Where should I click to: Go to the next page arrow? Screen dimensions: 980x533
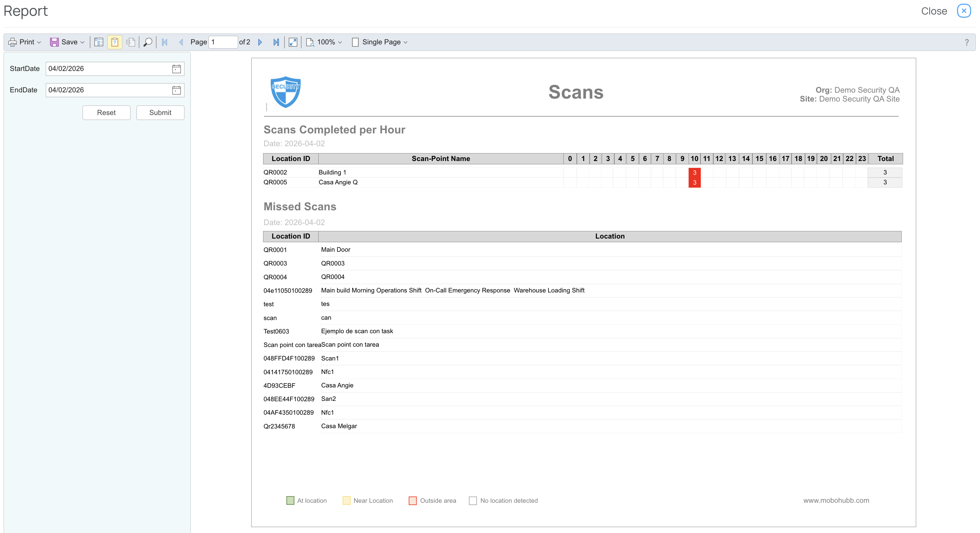[260, 42]
